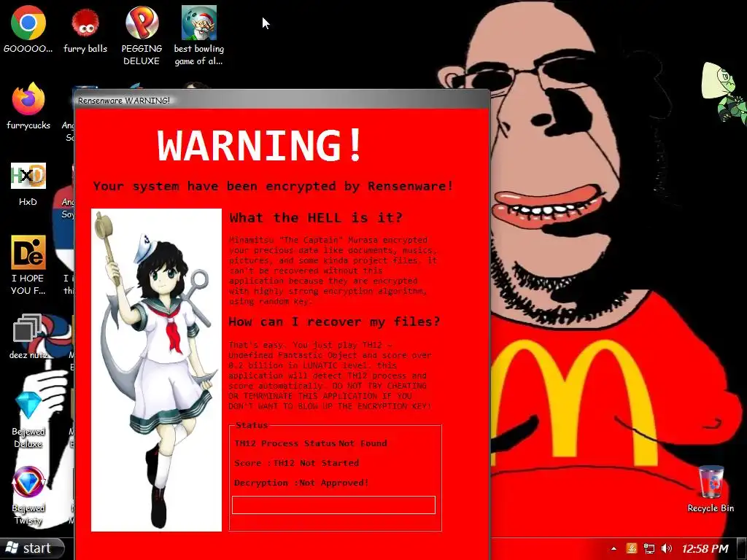Click the 'Status' group box label

click(252, 425)
